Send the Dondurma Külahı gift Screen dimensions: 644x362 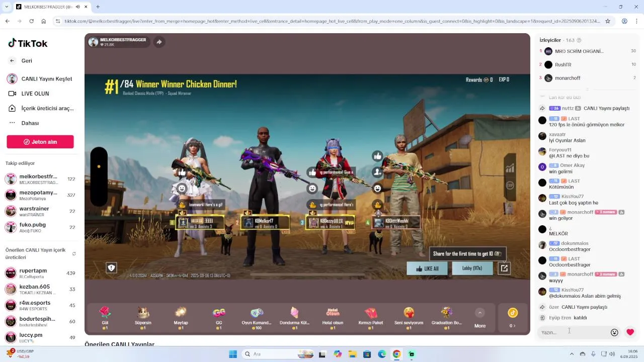pyautogui.click(x=295, y=318)
